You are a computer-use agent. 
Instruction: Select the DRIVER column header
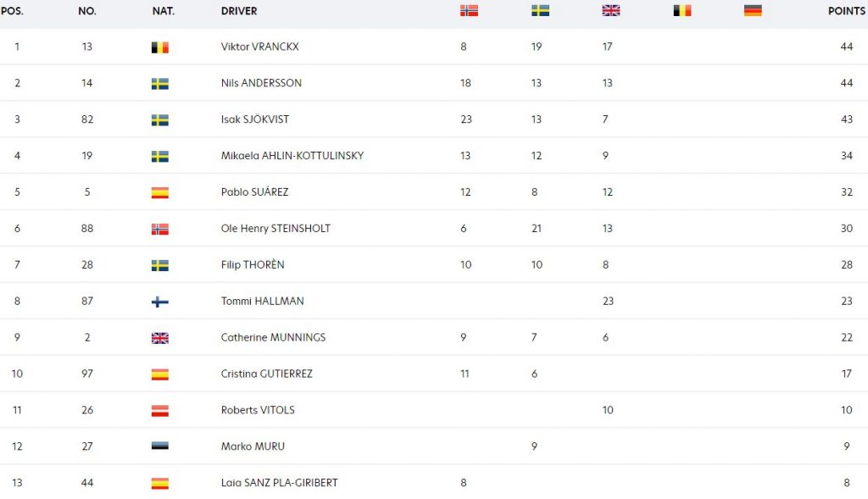239,11
